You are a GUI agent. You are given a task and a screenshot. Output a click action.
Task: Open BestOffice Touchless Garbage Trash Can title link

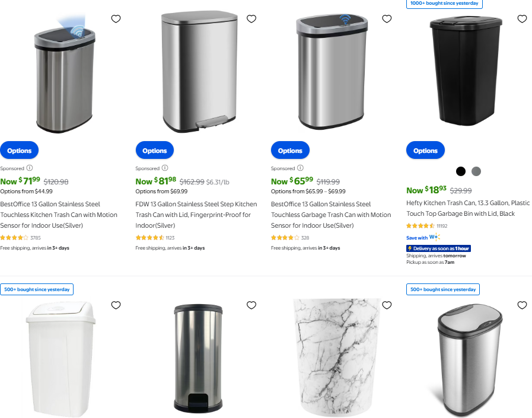pyautogui.click(x=331, y=215)
